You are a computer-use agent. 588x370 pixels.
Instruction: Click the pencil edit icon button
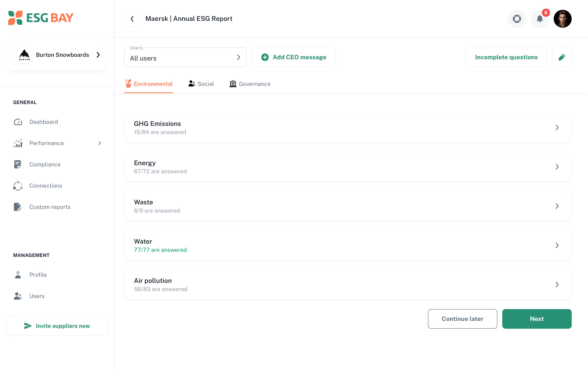click(562, 57)
